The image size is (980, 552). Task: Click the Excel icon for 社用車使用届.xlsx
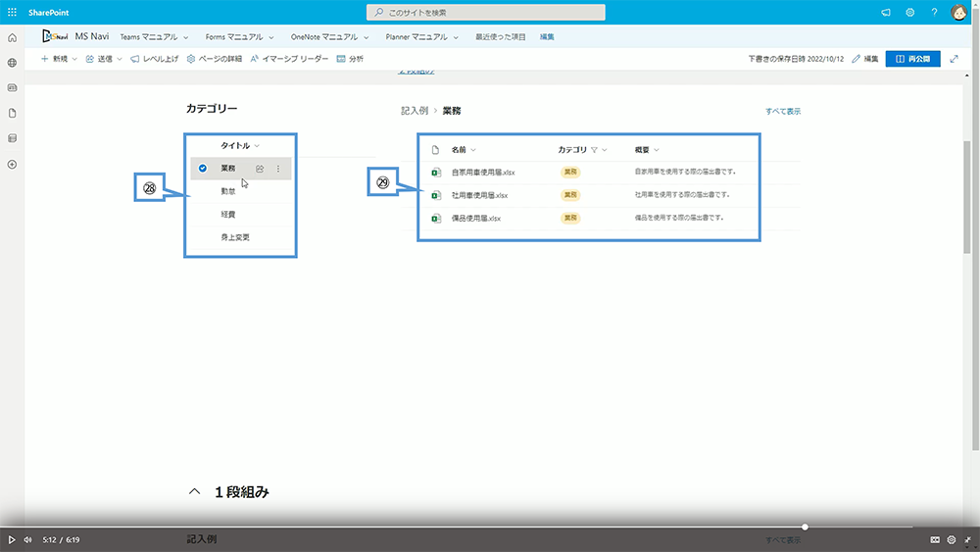(x=436, y=196)
